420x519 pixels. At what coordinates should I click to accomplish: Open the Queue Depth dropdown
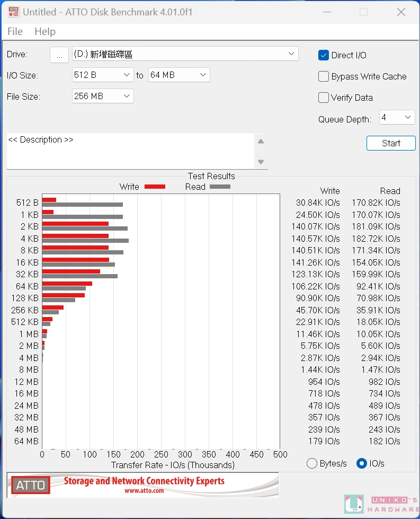[x=397, y=117]
